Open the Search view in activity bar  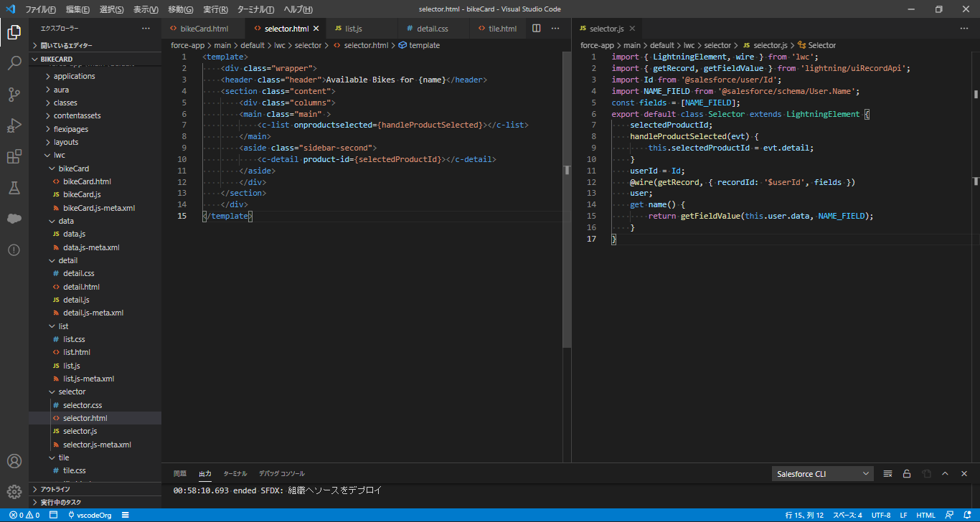point(14,63)
